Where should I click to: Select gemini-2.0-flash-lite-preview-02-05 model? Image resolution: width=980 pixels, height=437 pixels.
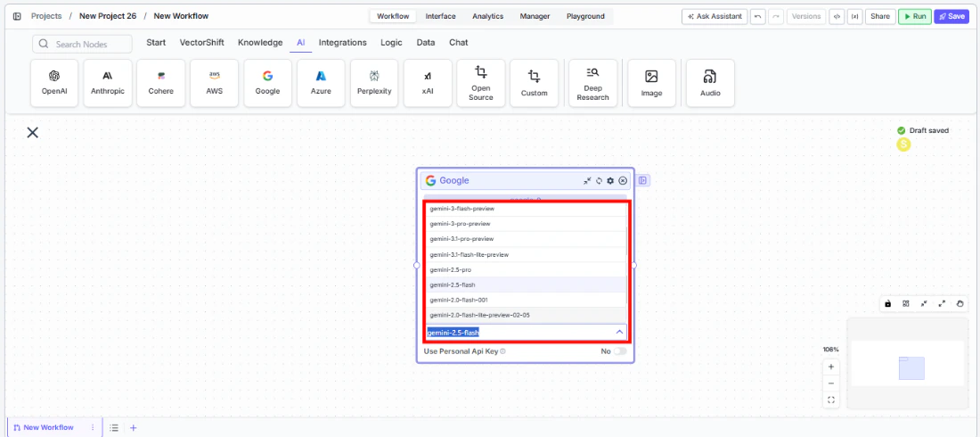[x=526, y=315]
